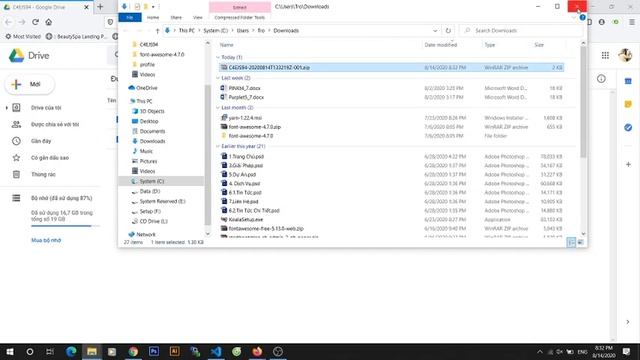The image size is (640, 360).
Task: Click the browser Home button
Action: pos(49,22)
